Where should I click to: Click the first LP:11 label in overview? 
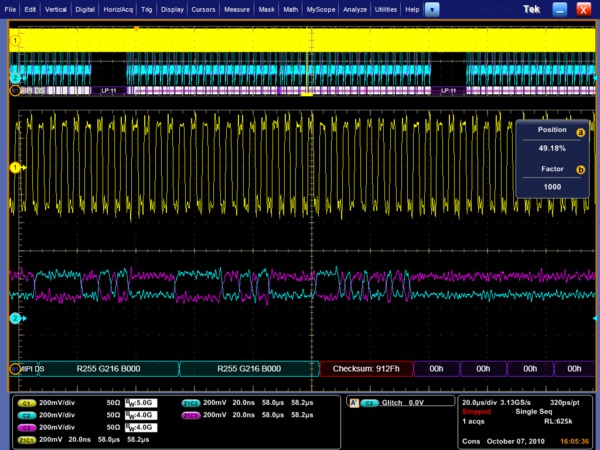(108, 91)
